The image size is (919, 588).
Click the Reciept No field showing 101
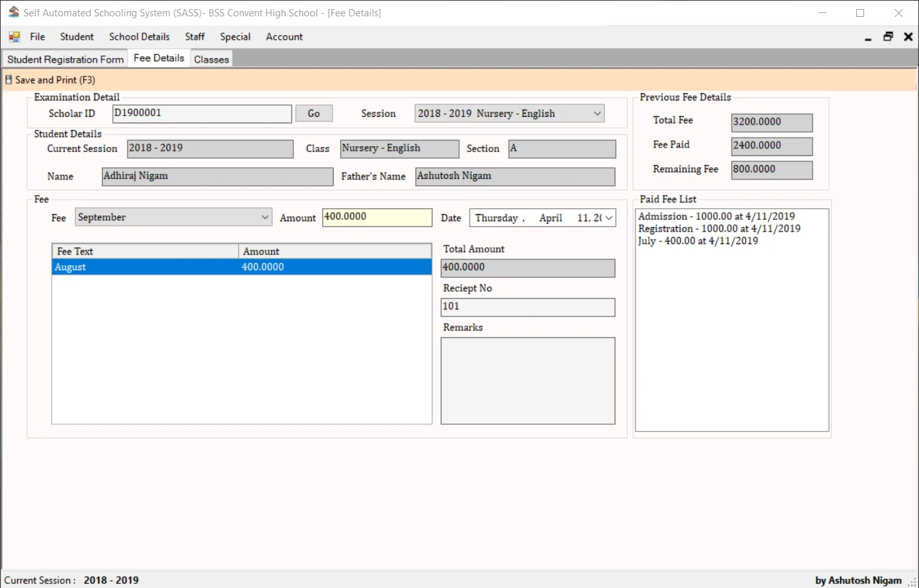point(527,307)
